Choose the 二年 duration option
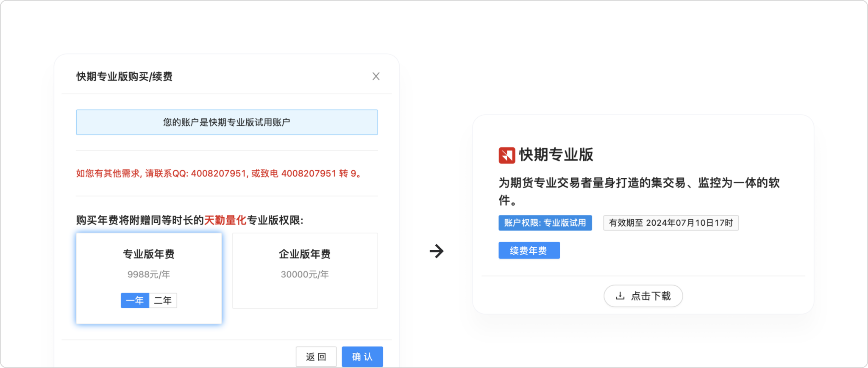 click(163, 300)
